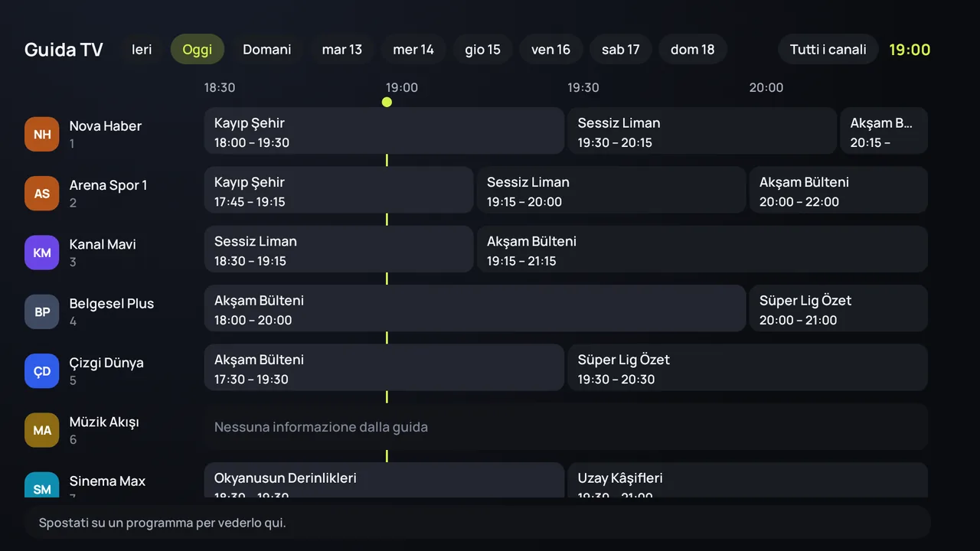Select Sessiz Liman 18:30–19:15 on Kanal Mavi
Image resolution: width=980 pixels, height=551 pixels.
(338, 249)
